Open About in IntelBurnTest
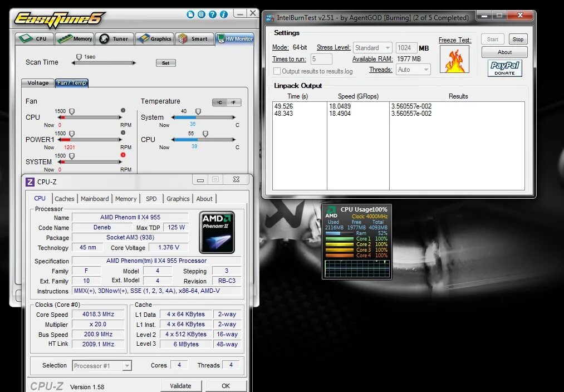Screen dimensions: 564x392 click(504, 52)
